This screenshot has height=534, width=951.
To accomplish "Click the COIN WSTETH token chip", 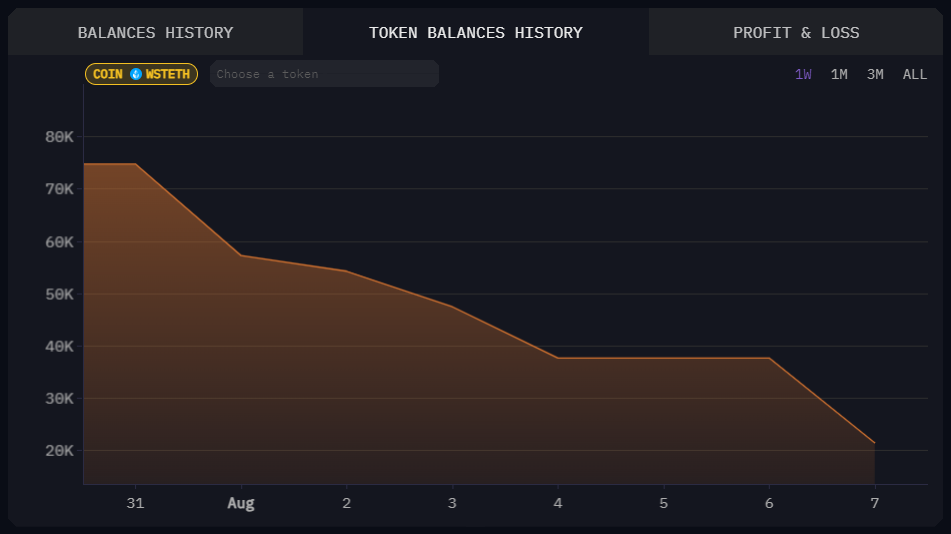I will (141, 74).
